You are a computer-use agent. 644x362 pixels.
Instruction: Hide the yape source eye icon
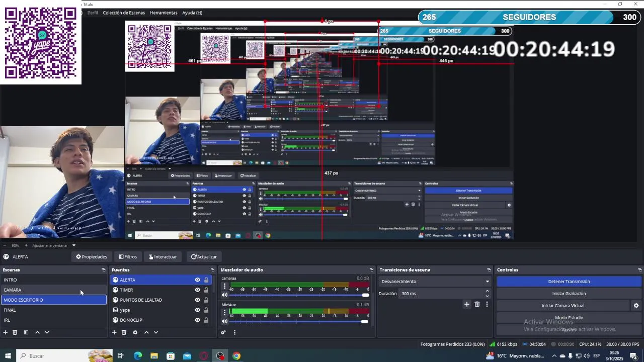pos(197,310)
